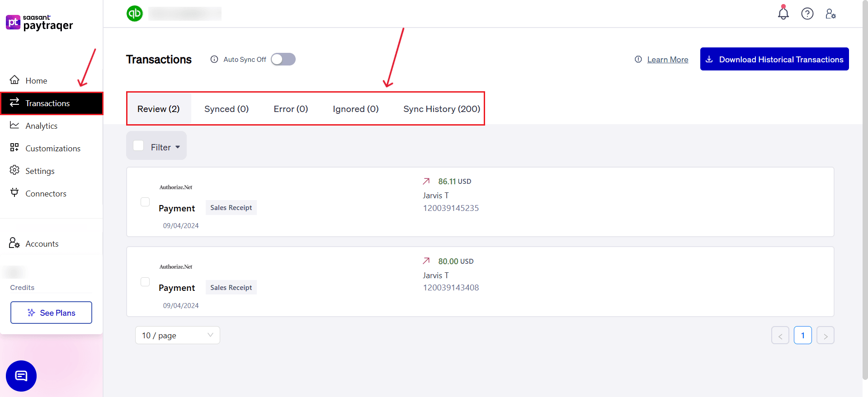The height and width of the screenshot is (397, 868).
Task: Click the Customizations grid icon
Action: [x=14, y=148]
